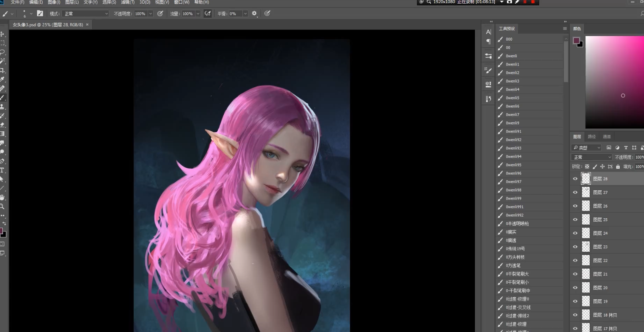Click the foreground color swatch in Color panel
This screenshot has width=644, height=332.
576,40
